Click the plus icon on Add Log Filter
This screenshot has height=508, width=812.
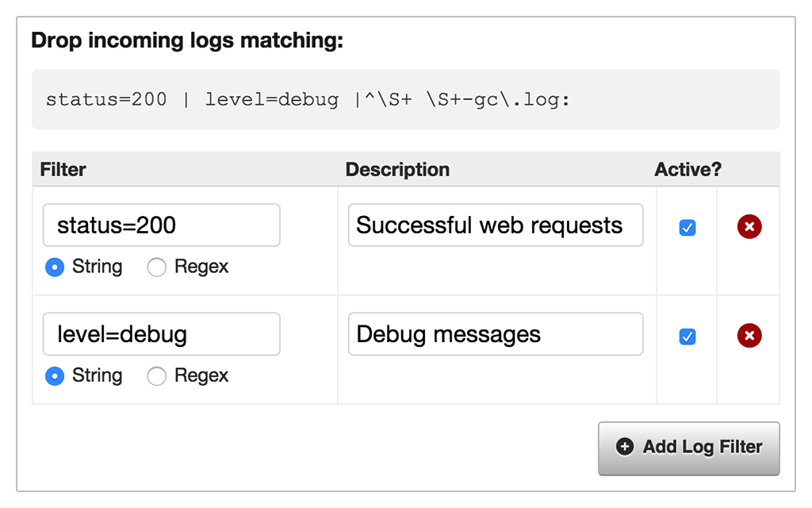[x=625, y=447]
